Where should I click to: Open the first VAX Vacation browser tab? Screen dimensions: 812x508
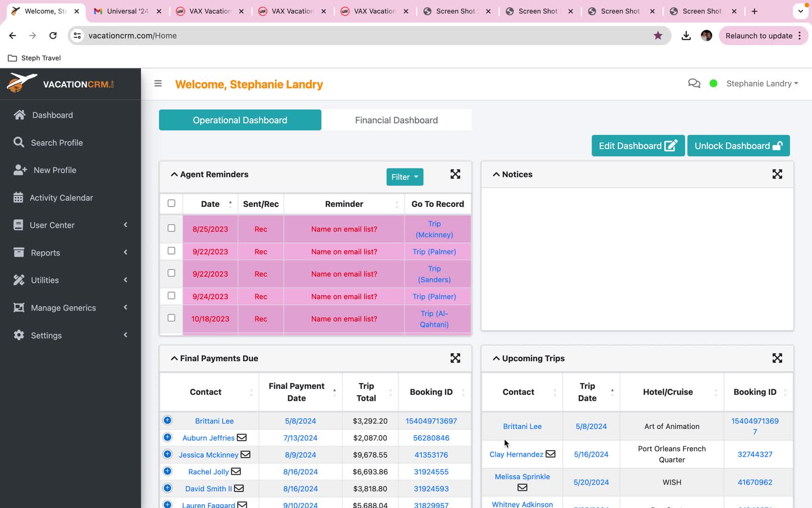(x=210, y=11)
